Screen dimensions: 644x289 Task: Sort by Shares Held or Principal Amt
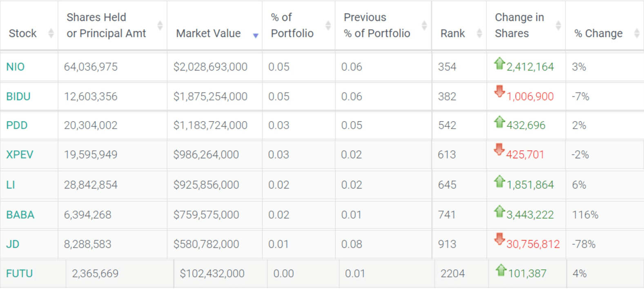160,25
